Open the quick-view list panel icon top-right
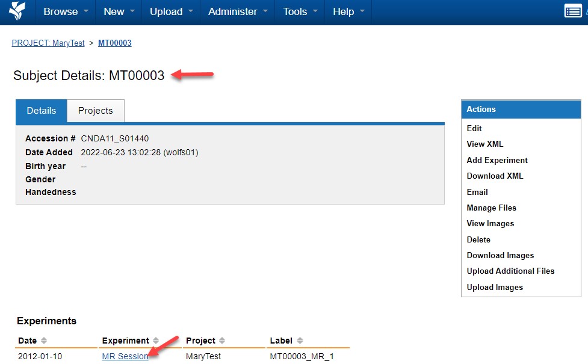 [x=573, y=11]
